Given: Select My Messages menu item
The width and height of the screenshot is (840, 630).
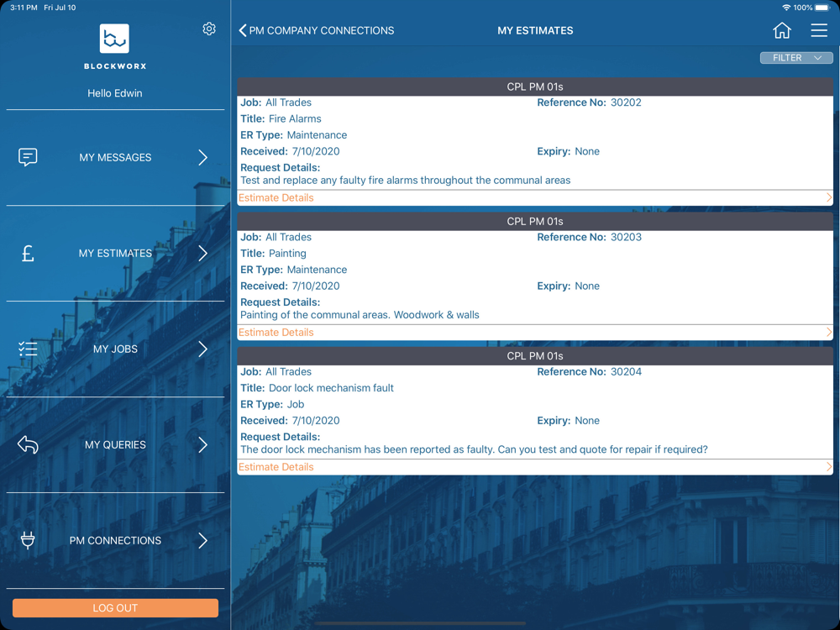Looking at the screenshot, I should click(115, 157).
